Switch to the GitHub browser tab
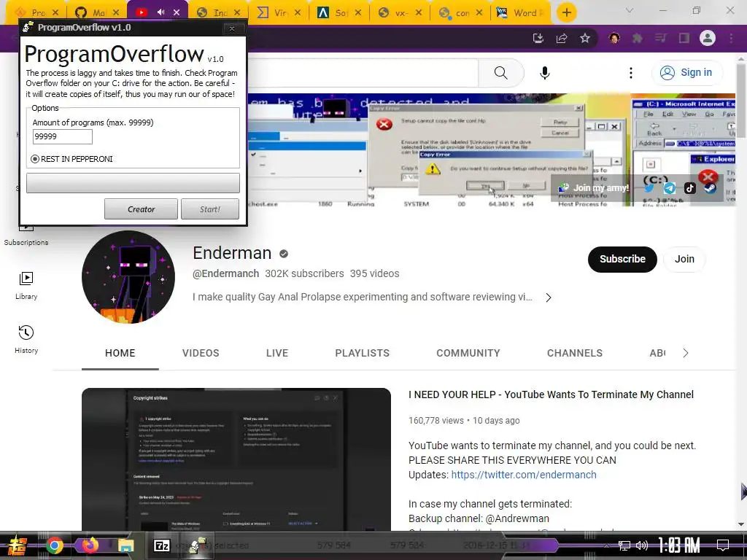The width and height of the screenshot is (747, 560). tap(97, 13)
